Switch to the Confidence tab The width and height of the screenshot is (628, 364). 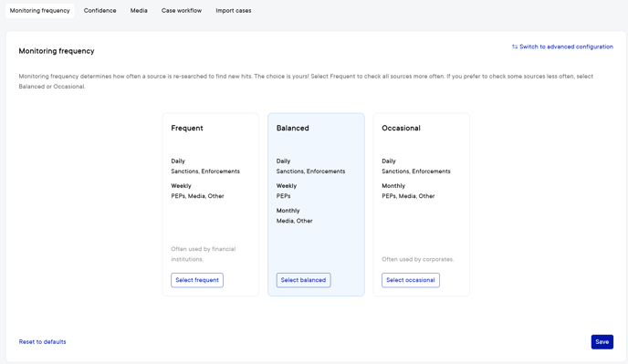coord(99,11)
